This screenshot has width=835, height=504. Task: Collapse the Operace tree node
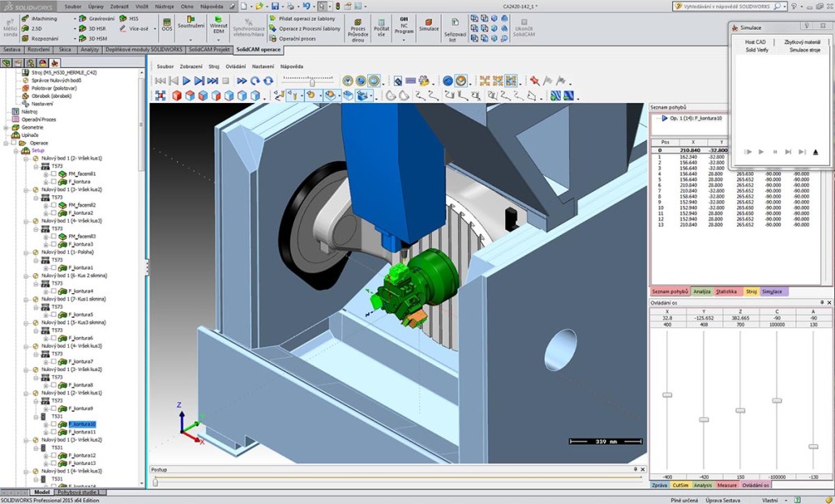6,143
